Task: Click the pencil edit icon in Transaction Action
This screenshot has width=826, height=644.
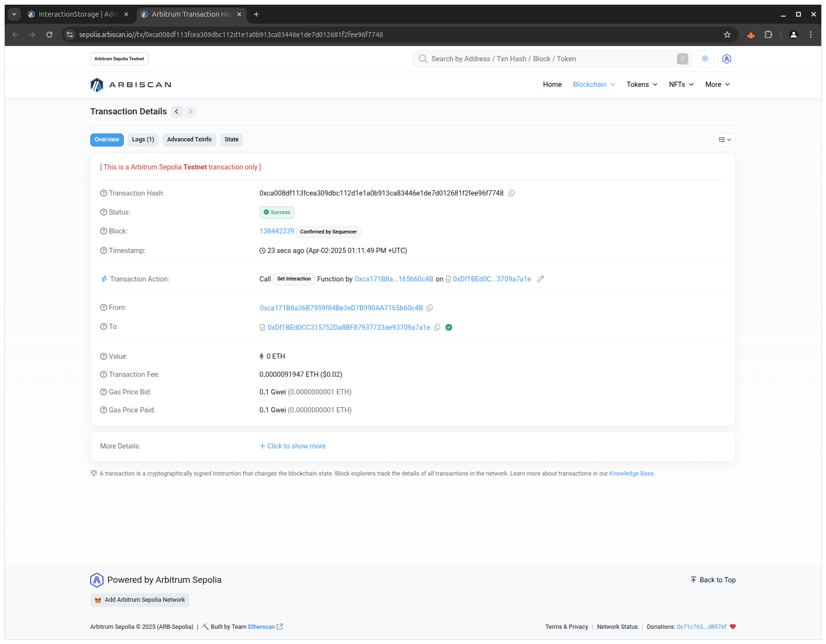Action: point(540,279)
